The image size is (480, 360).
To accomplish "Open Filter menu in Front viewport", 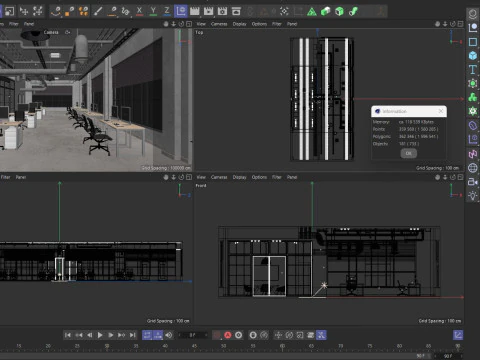I will pos(277,177).
